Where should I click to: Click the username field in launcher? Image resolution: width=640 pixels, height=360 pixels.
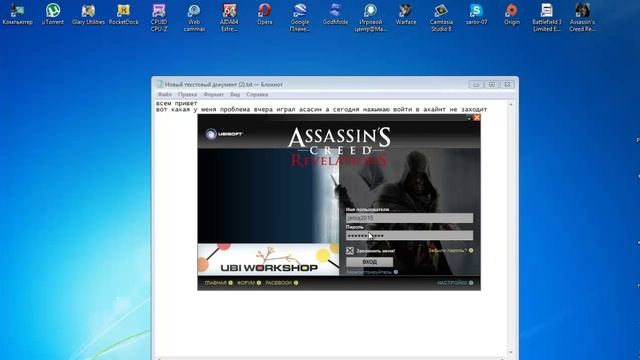409,218
